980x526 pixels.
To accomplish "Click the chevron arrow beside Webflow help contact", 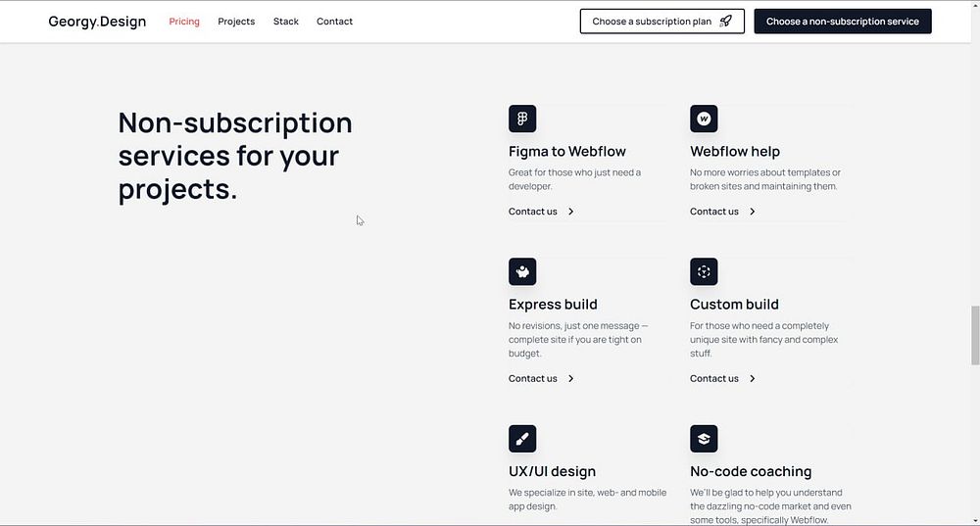I will [753, 212].
